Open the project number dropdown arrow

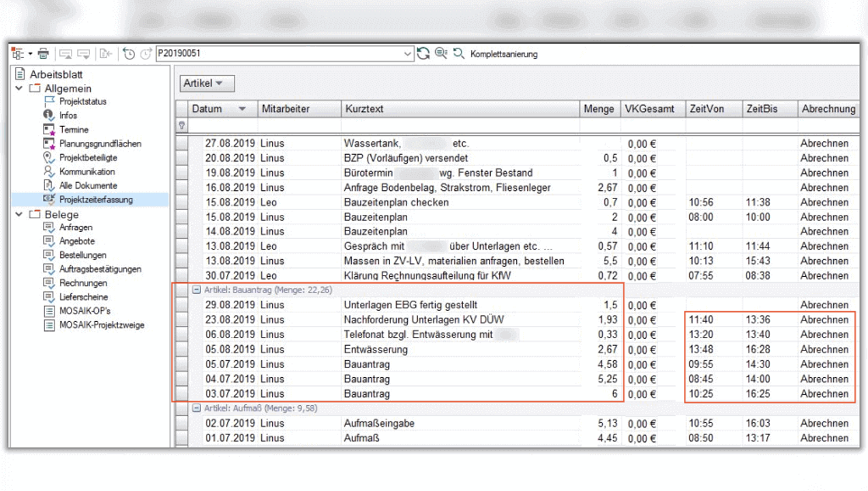click(x=408, y=53)
